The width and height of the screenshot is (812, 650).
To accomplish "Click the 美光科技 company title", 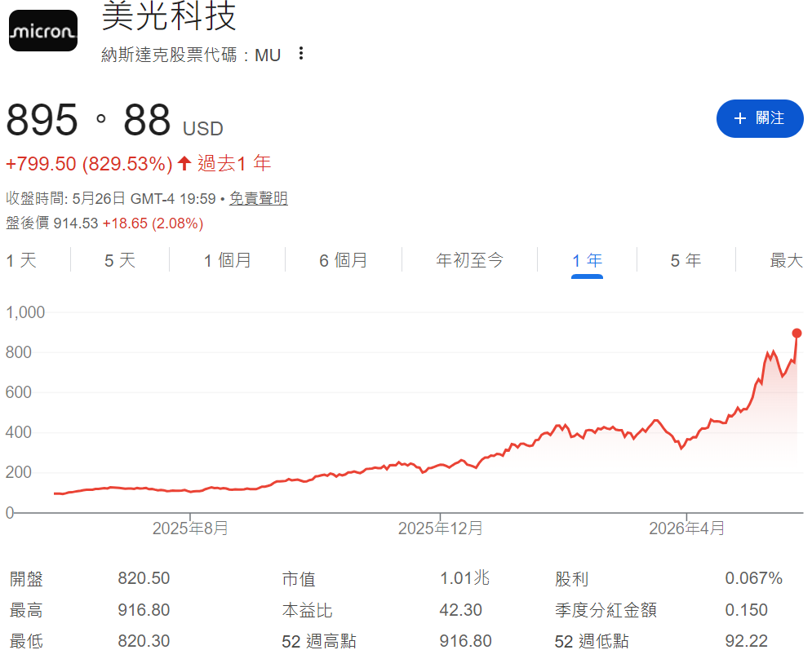I will coord(169,16).
